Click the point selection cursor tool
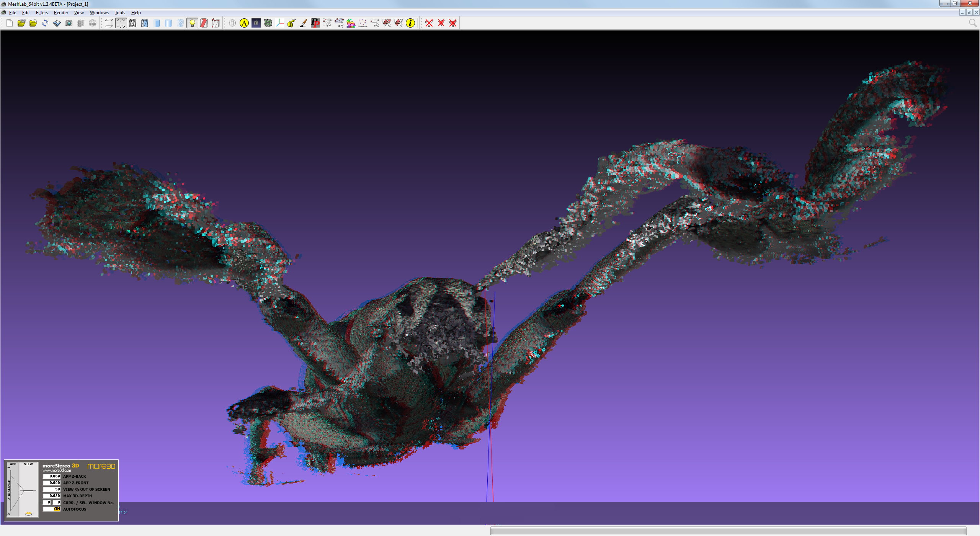The width and height of the screenshot is (980, 536). pyautogui.click(x=327, y=23)
